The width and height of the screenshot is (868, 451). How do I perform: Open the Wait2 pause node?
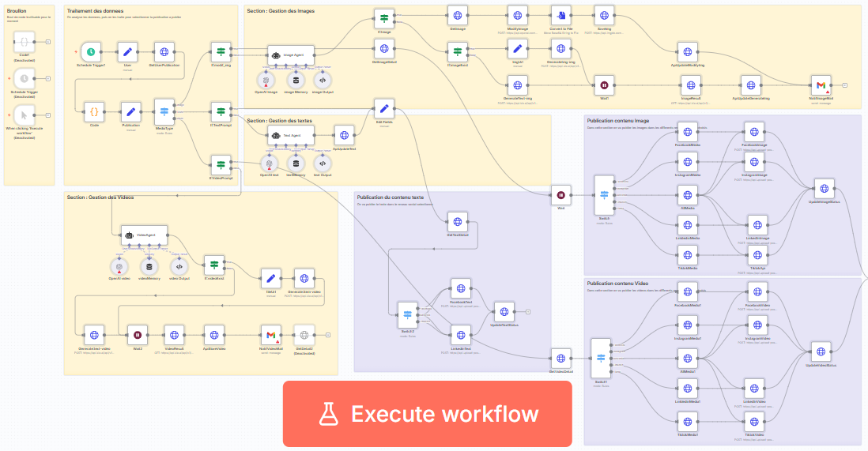[x=138, y=335]
